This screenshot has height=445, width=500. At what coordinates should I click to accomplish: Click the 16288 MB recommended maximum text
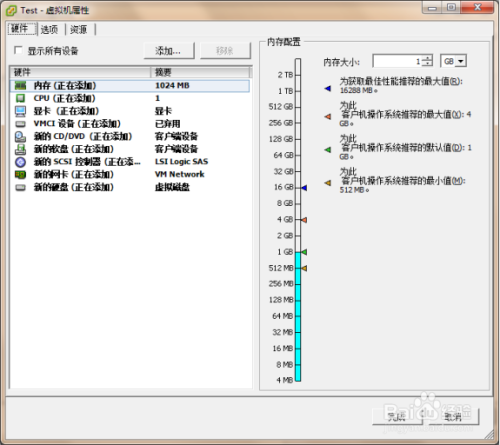359,91
